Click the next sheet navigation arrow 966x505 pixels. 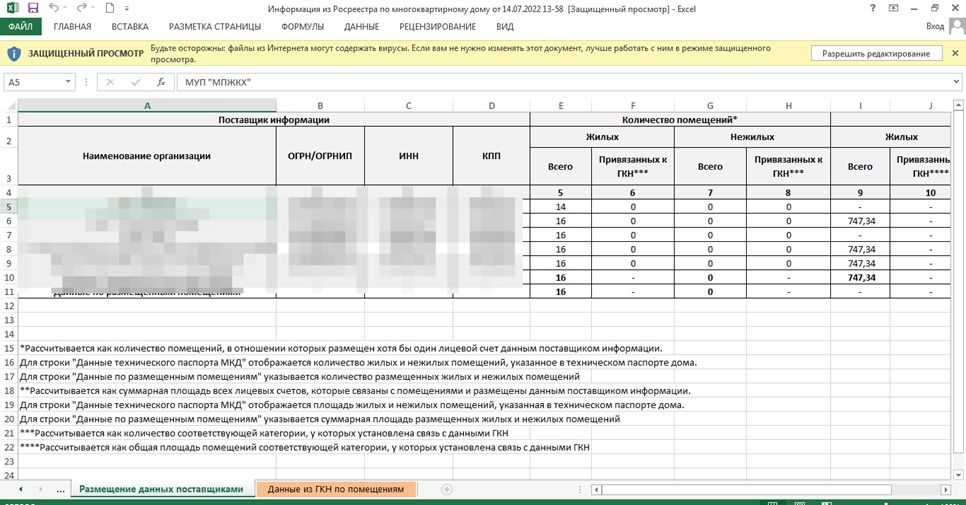click(x=41, y=489)
